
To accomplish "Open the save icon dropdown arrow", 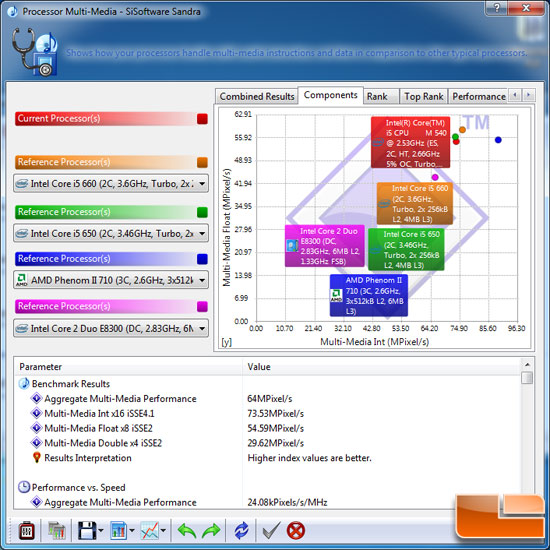I will pos(101,530).
